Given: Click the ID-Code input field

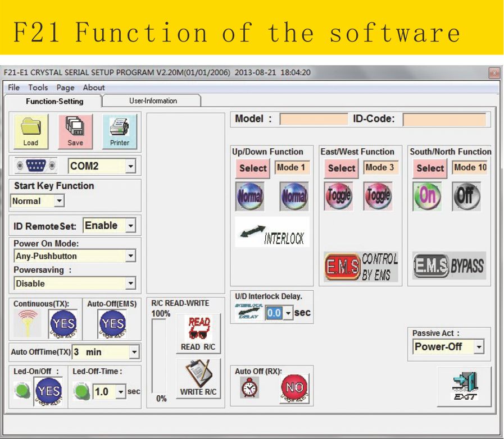Looking at the screenshot, I should click(x=444, y=119).
